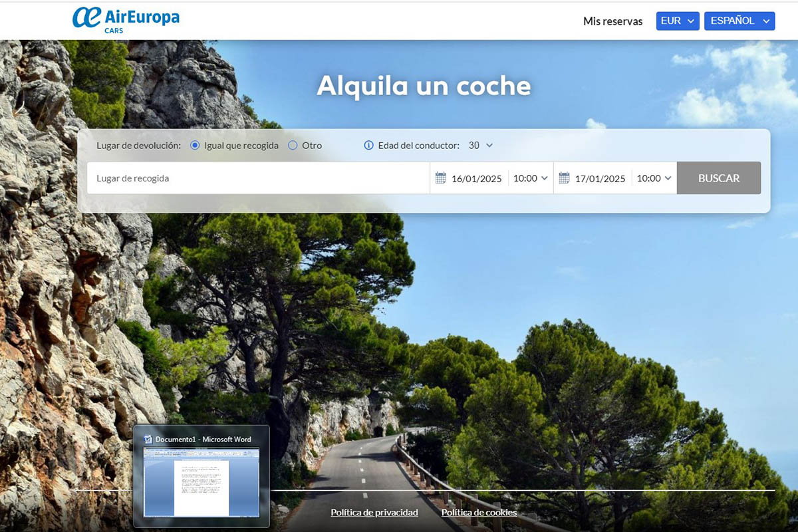Expand the chevron on the ESPAÑOL button
This screenshot has height=532, width=798.
pyautogui.click(x=766, y=21)
